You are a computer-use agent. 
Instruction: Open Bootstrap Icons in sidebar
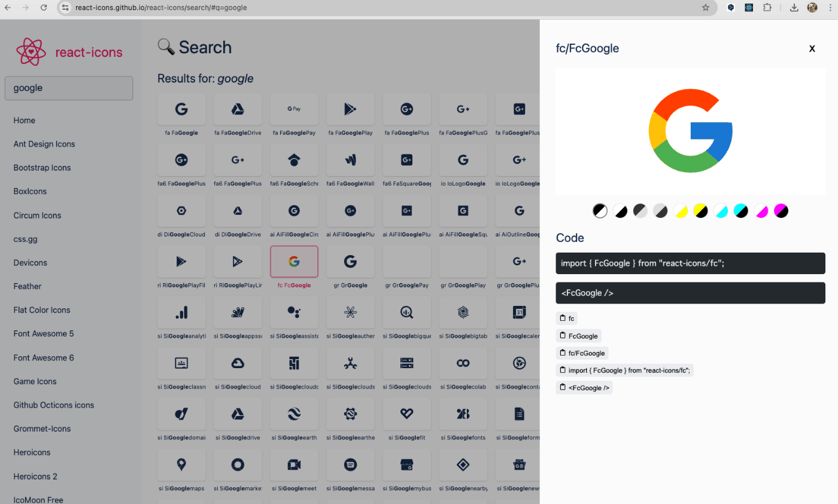42,168
